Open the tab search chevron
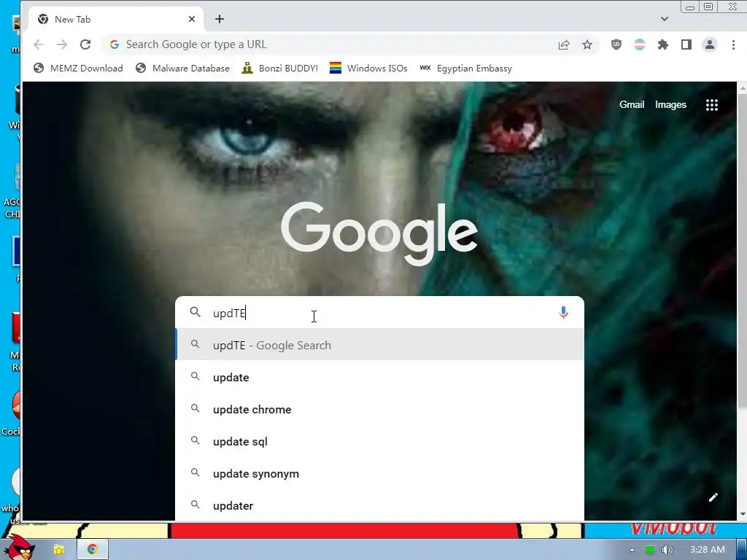 [x=664, y=19]
